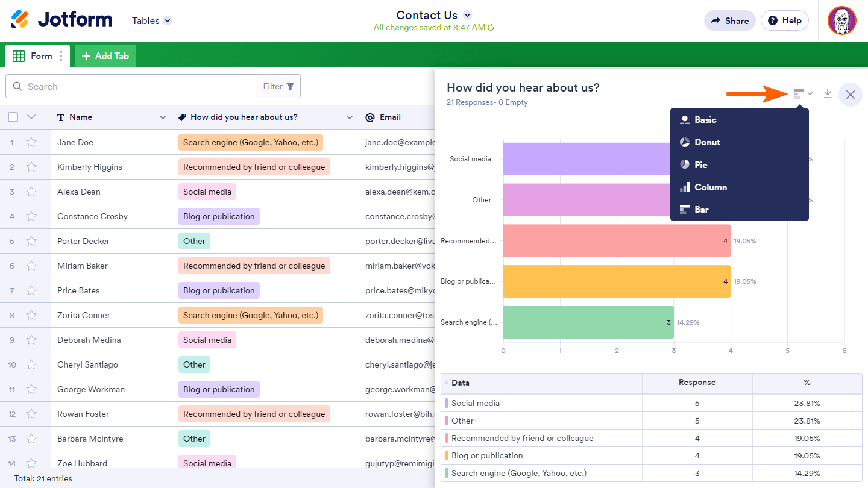Viewport: 868px width, 488px height.
Task: Select the Donut chart type
Action: (x=707, y=142)
